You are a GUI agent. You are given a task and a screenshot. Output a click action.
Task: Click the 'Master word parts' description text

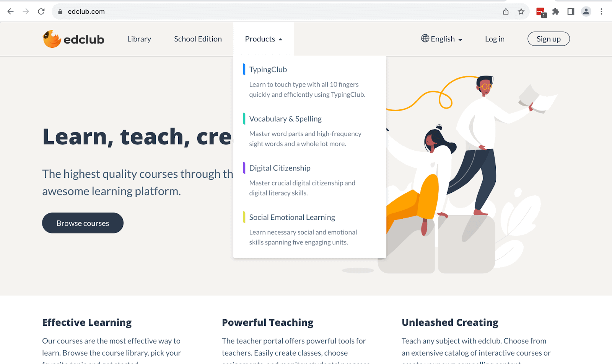tap(305, 139)
